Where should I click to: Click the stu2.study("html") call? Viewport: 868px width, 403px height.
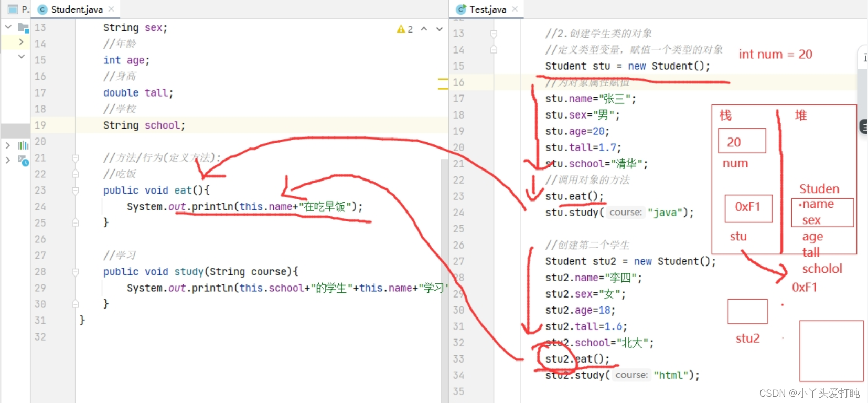pos(623,375)
